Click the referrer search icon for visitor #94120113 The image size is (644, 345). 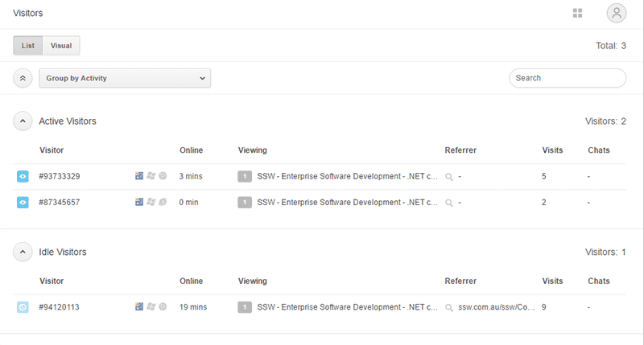[x=449, y=307]
